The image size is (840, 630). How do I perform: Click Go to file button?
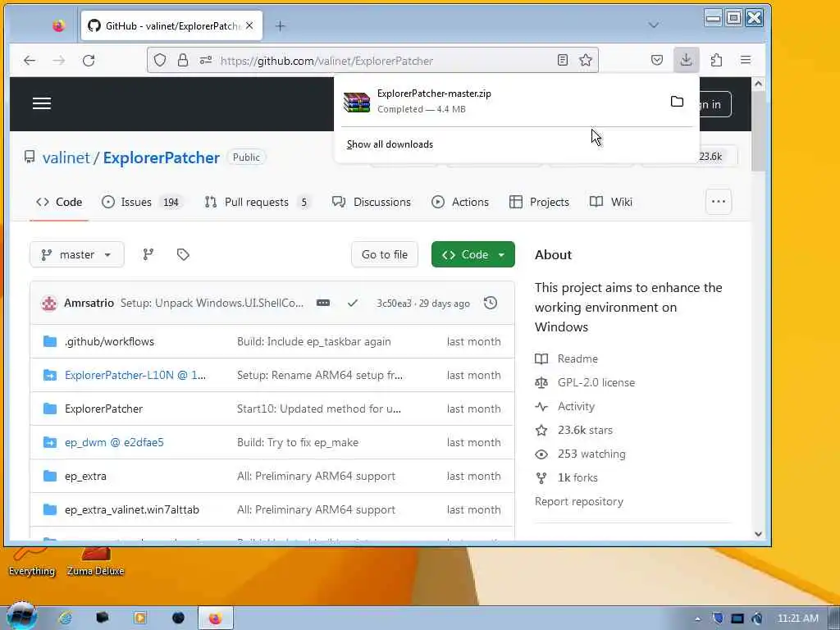[385, 254]
